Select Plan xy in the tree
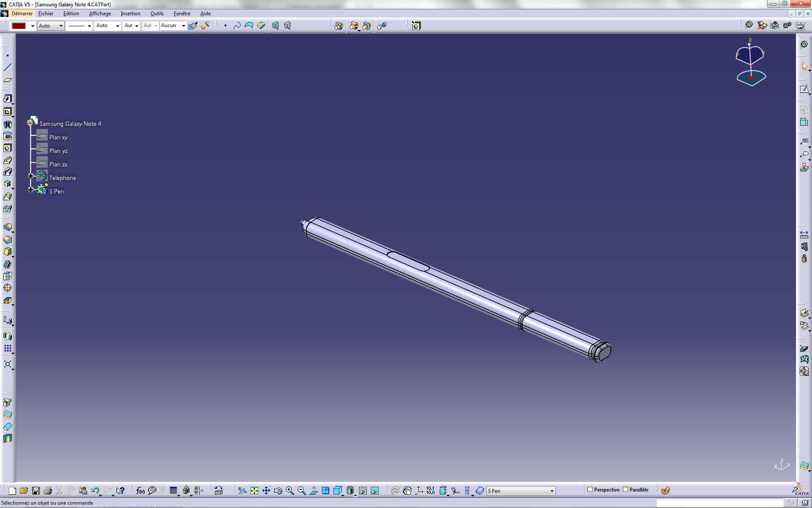This screenshot has height=508, width=812. pyautogui.click(x=58, y=137)
